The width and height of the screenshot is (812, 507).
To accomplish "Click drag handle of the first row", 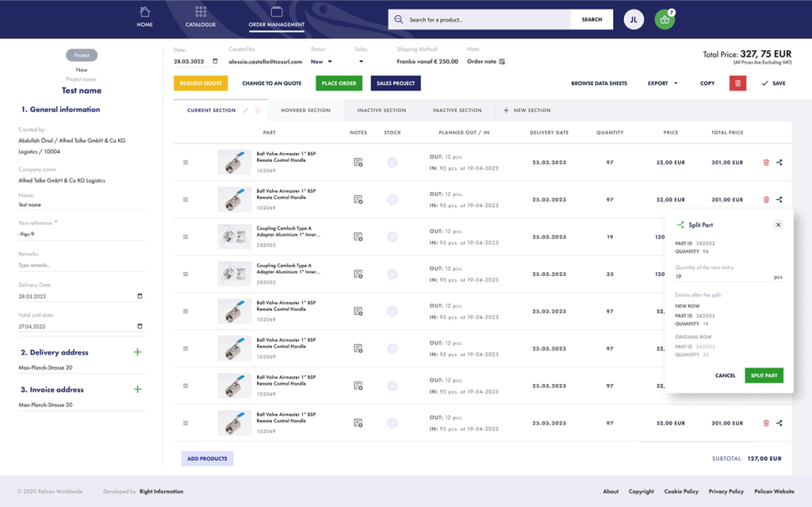I will [186, 163].
